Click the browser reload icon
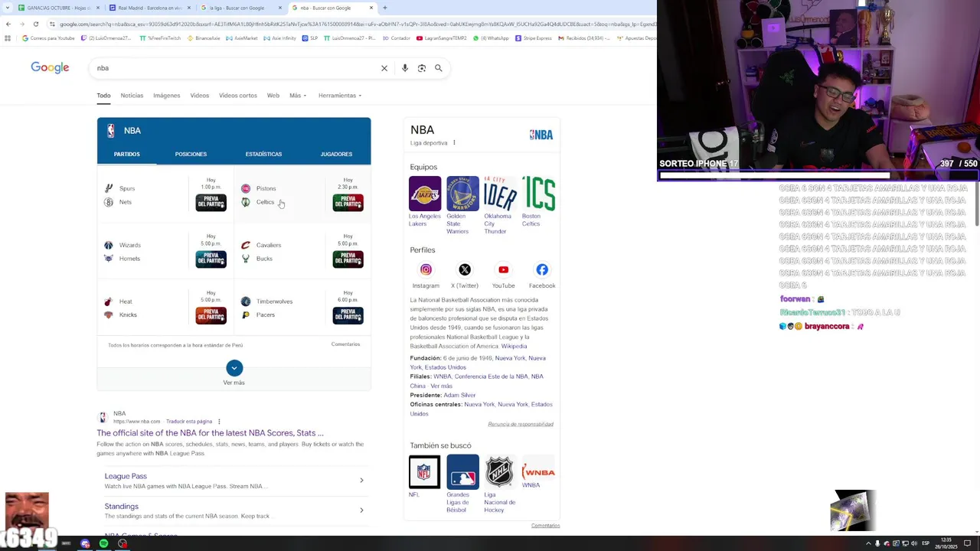The image size is (980, 551). 35,24
